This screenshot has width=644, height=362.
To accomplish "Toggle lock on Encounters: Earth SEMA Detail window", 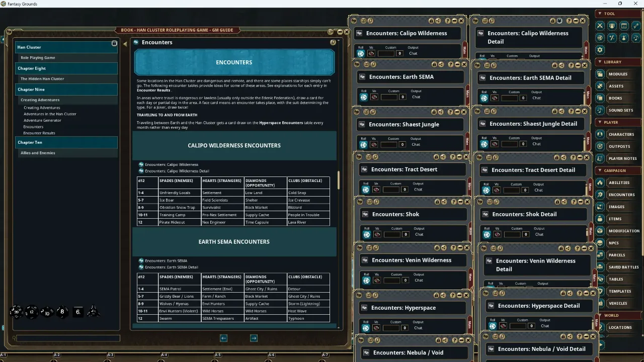I will coord(554,65).
